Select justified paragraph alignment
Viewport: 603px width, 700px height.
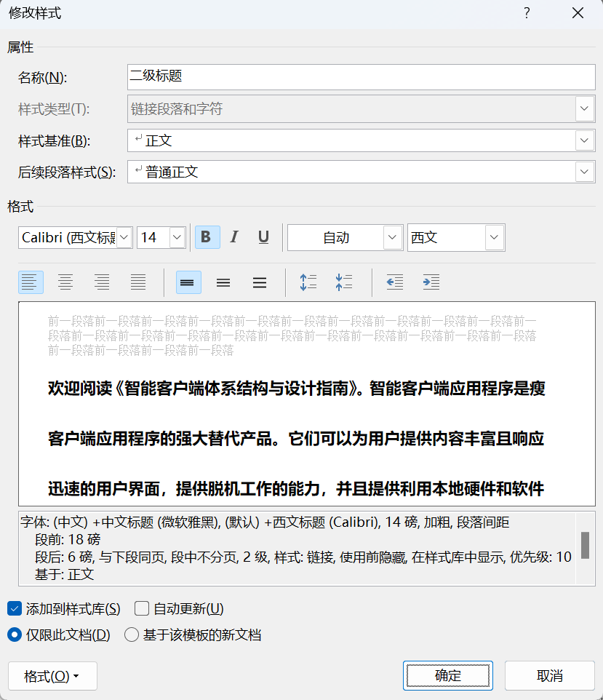(x=138, y=282)
